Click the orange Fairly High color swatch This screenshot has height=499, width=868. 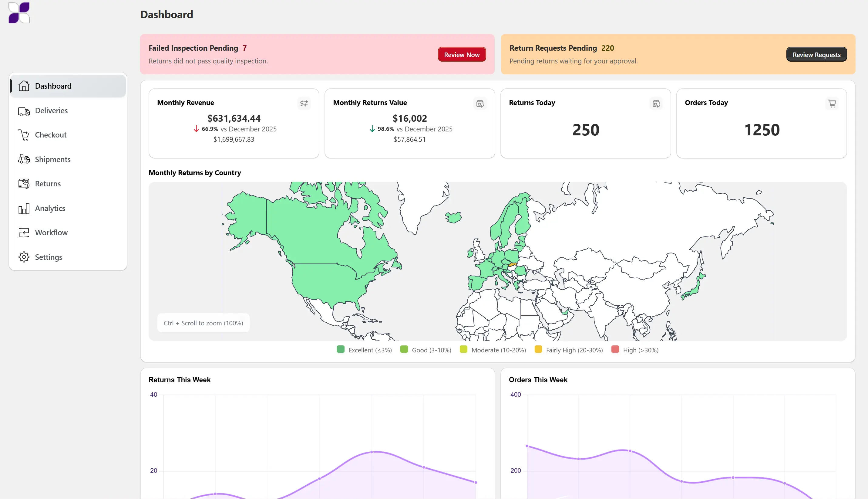[x=538, y=350]
